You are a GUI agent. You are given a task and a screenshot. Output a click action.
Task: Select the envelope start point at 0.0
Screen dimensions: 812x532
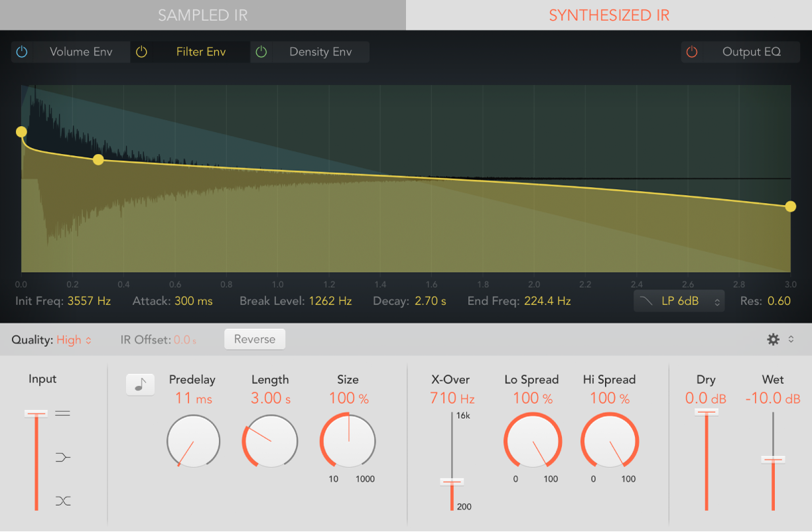coord(21,131)
